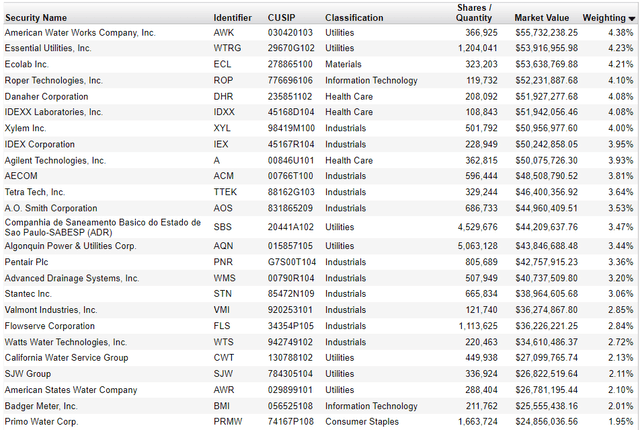Select the Xylem Inc. name
This screenshot has height=430, width=640.
(25, 128)
